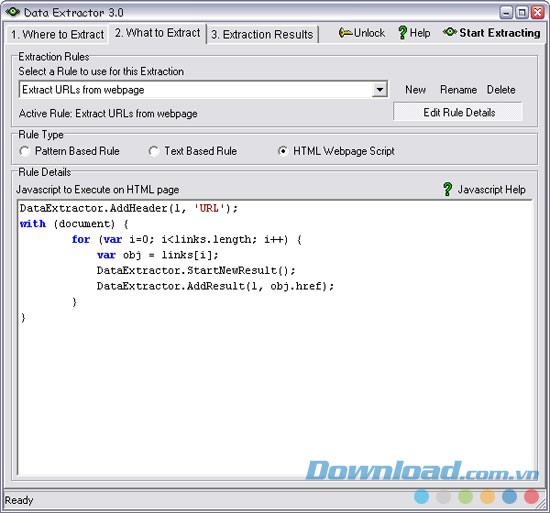Click the green Help question mark icon

[x=402, y=33]
